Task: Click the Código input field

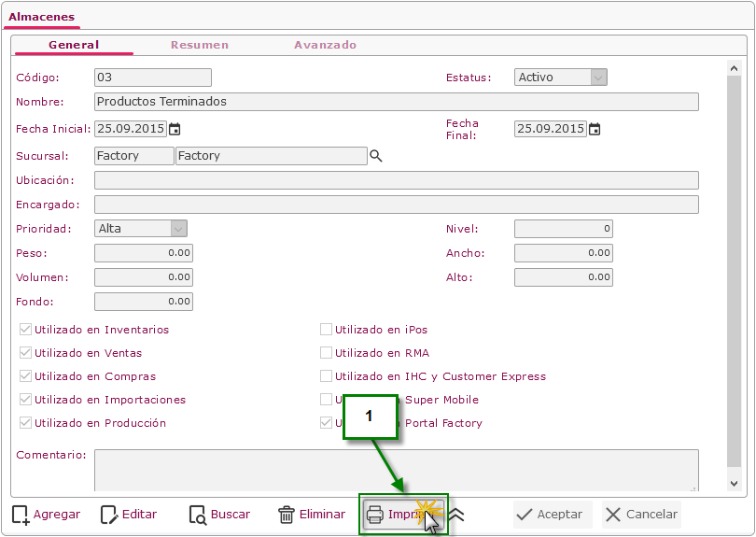Action: coord(153,78)
